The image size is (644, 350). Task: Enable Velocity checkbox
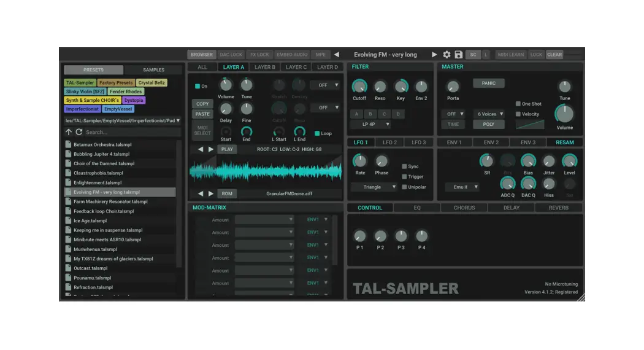click(518, 114)
